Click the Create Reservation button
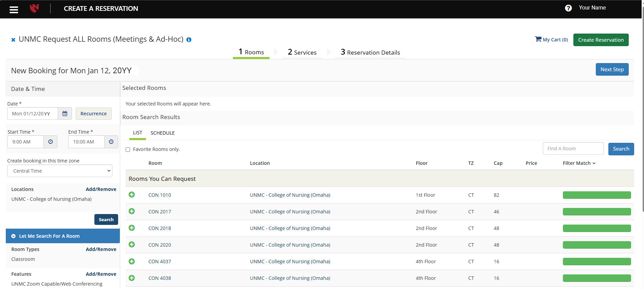 (601, 40)
